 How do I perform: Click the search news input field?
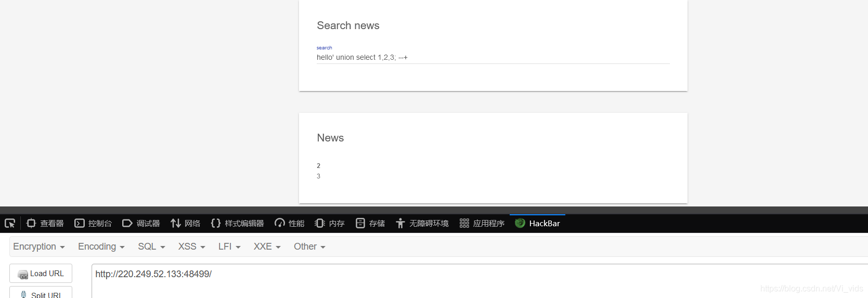(493, 58)
